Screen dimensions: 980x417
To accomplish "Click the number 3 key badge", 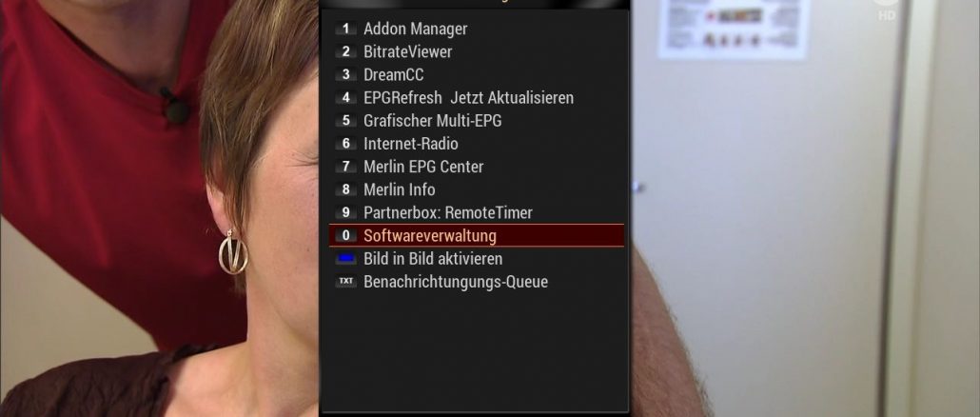I will [345, 75].
